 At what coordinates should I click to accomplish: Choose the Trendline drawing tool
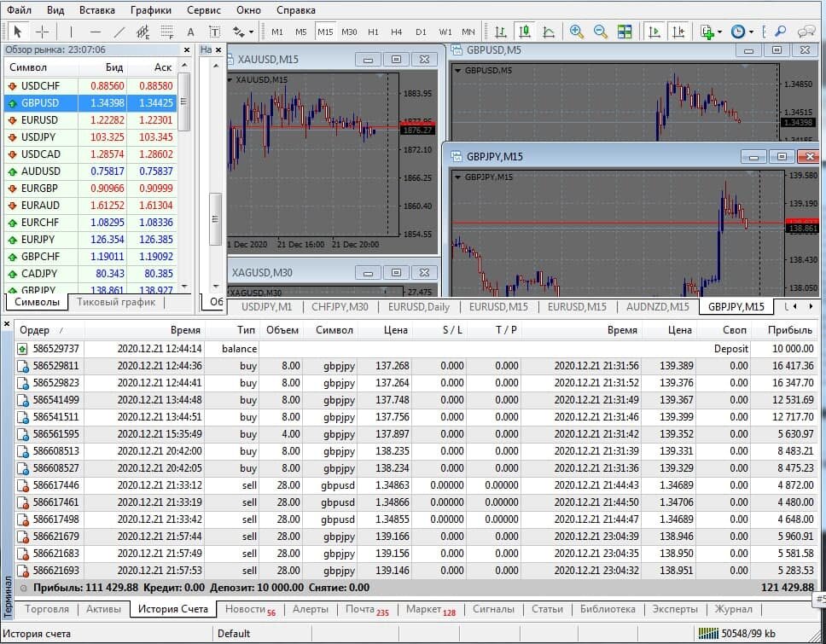pyautogui.click(x=119, y=32)
